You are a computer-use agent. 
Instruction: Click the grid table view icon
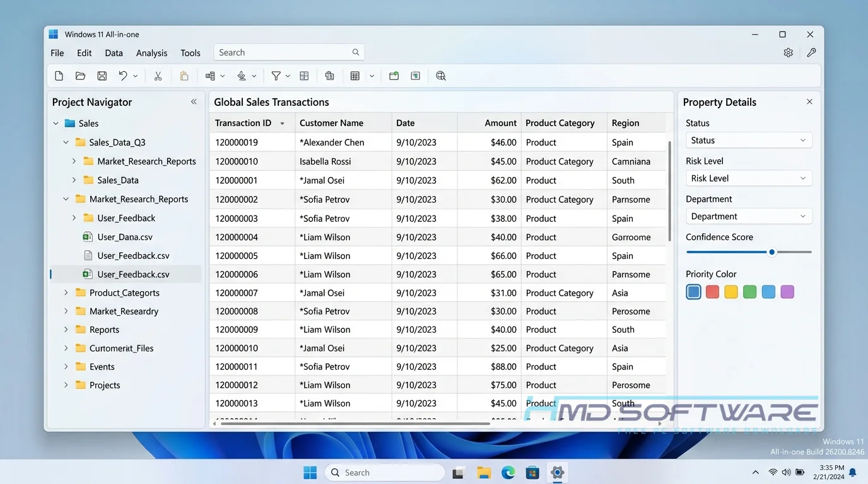tap(355, 76)
